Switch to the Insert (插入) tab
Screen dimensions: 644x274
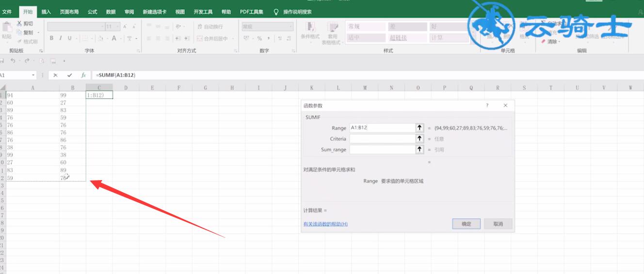[x=46, y=12]
